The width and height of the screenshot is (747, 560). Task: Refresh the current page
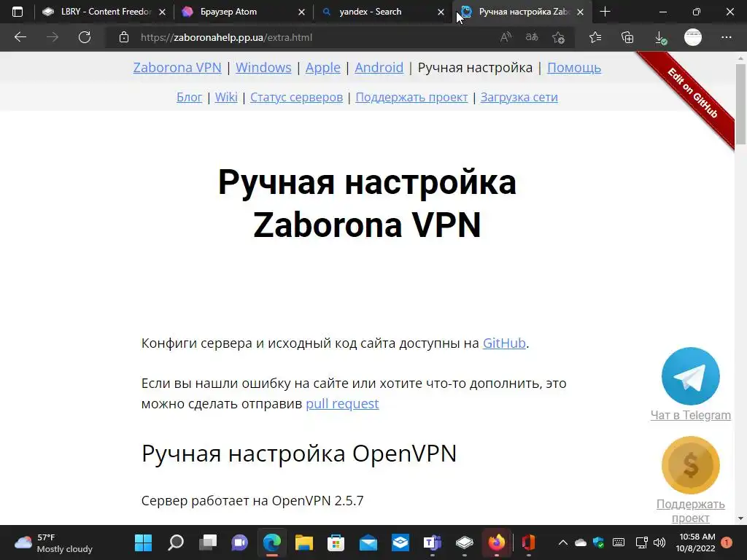85,37
